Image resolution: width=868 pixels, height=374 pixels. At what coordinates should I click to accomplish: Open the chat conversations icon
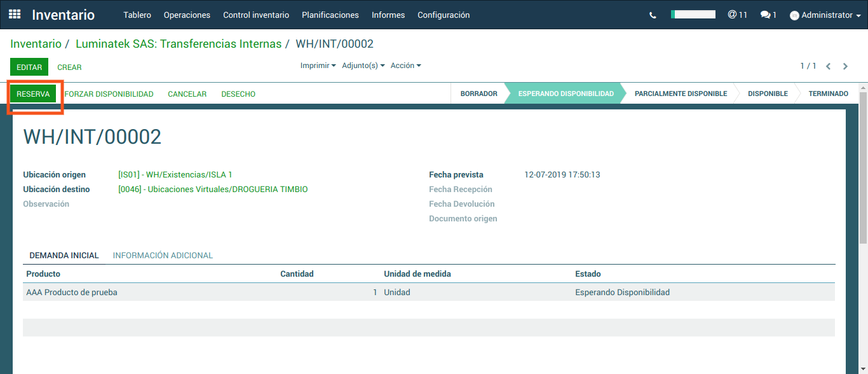(768, 15)
